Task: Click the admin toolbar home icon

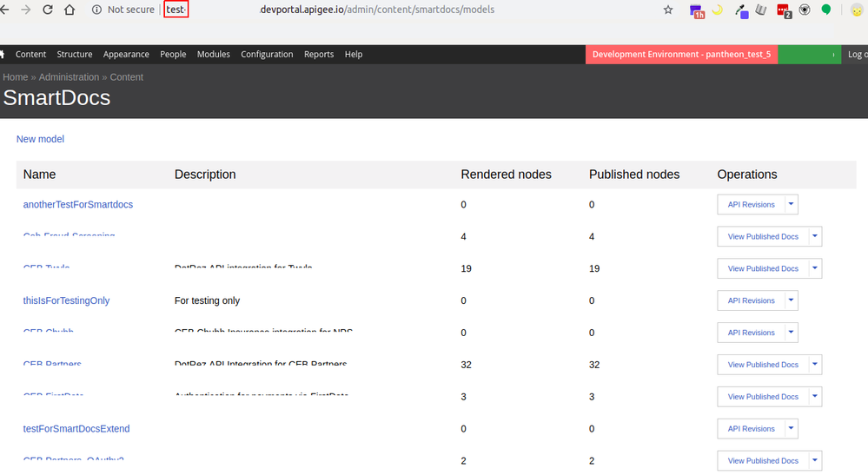Action: (3, 54)
